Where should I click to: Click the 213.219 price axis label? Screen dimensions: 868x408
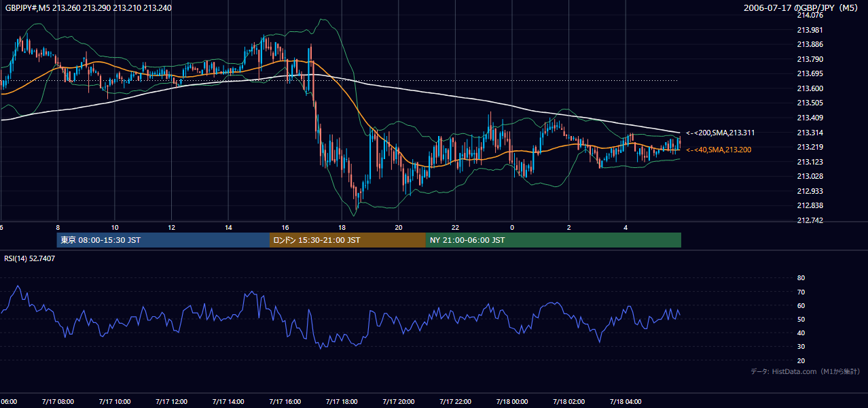[809, 147]
